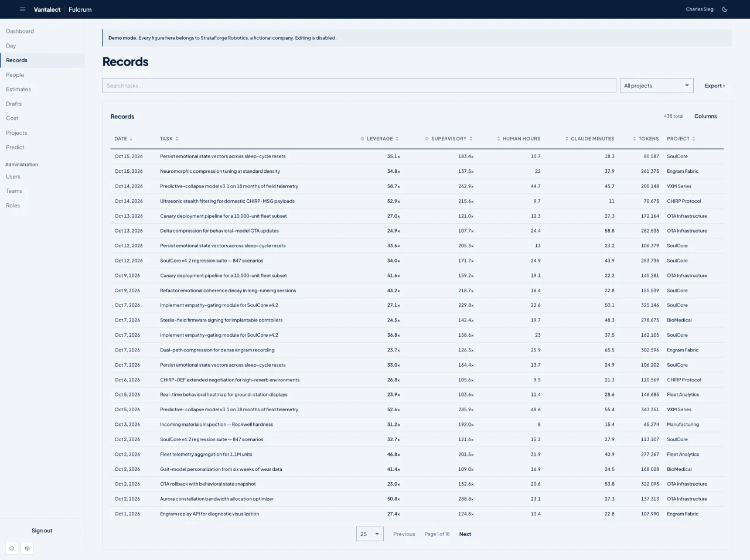
Task: Sort by Human Hours using its arrows
Action: click(499, 139)
